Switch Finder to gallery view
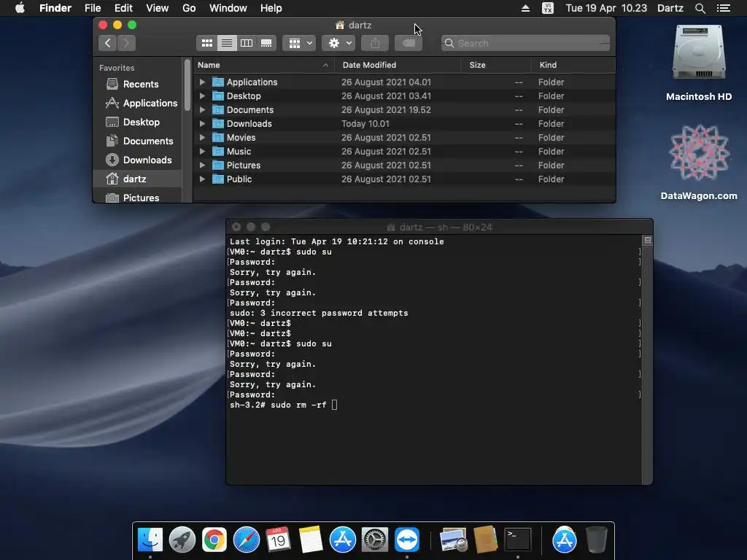Screen dimensions: 747x560 (266, 43)
